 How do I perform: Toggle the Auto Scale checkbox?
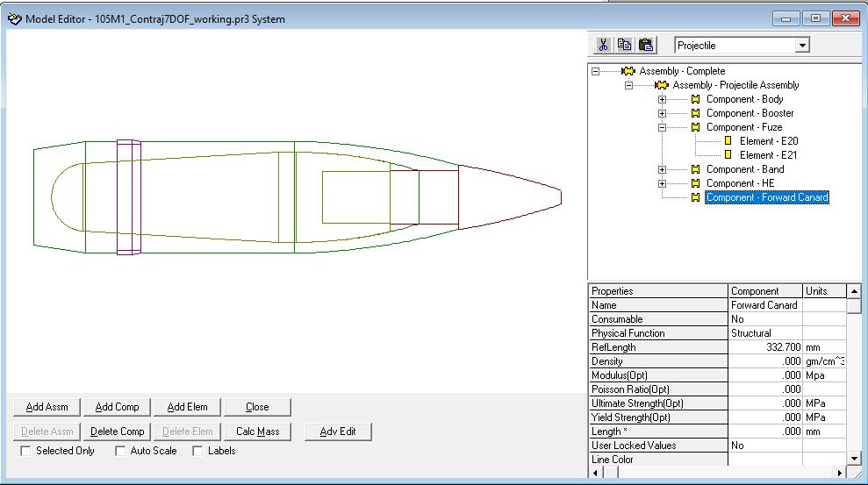120,451
